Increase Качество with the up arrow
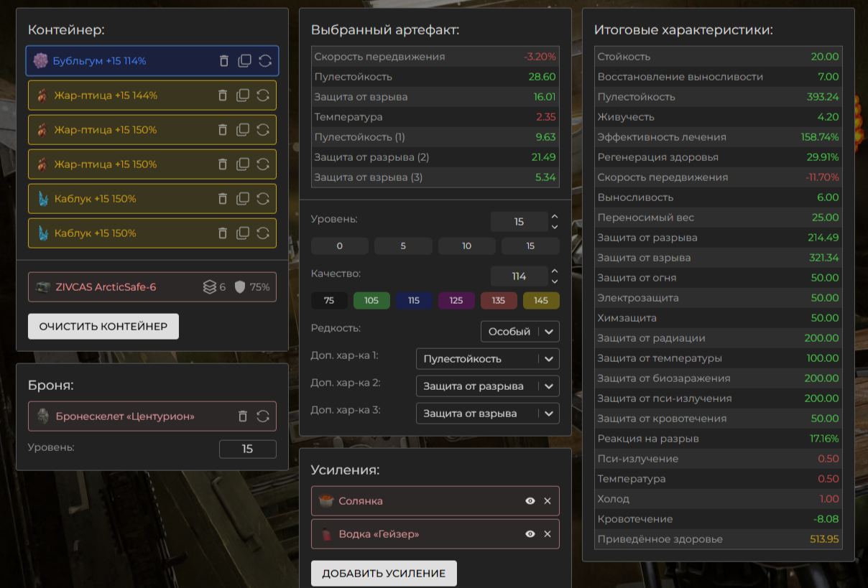 point(554,271)
